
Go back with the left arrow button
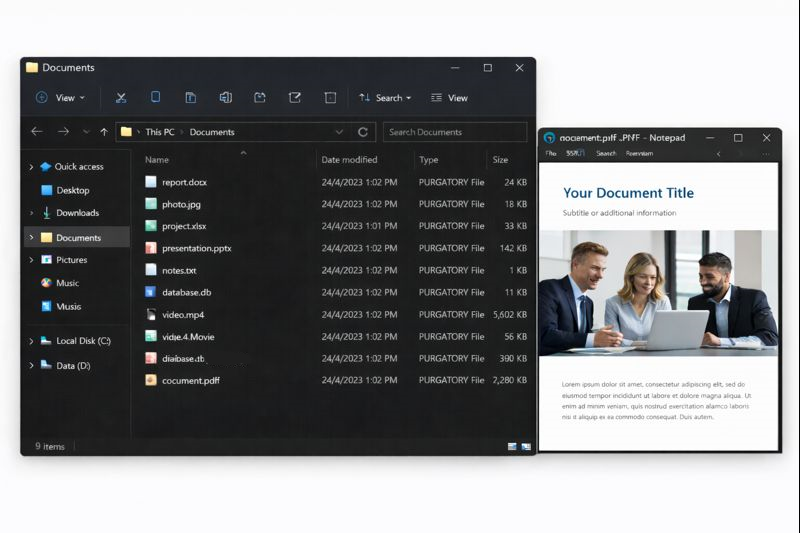coord(37,132)
